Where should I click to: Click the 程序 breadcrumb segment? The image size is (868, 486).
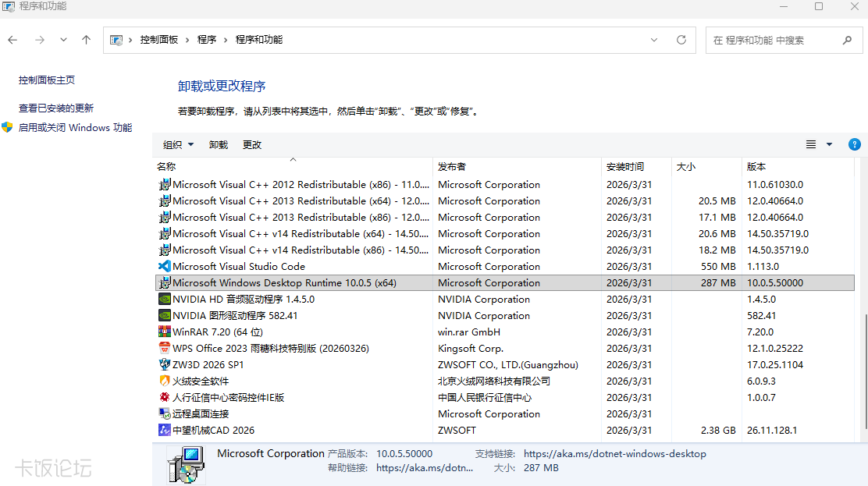pos(207,40)
